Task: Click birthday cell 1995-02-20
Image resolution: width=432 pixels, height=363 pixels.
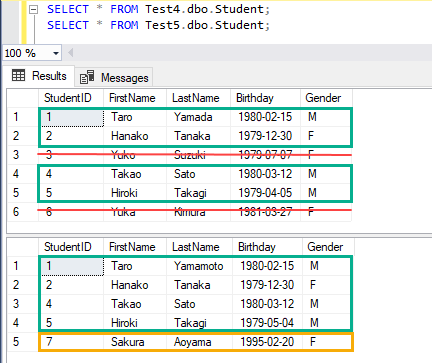Action: [x=267, y=342]
